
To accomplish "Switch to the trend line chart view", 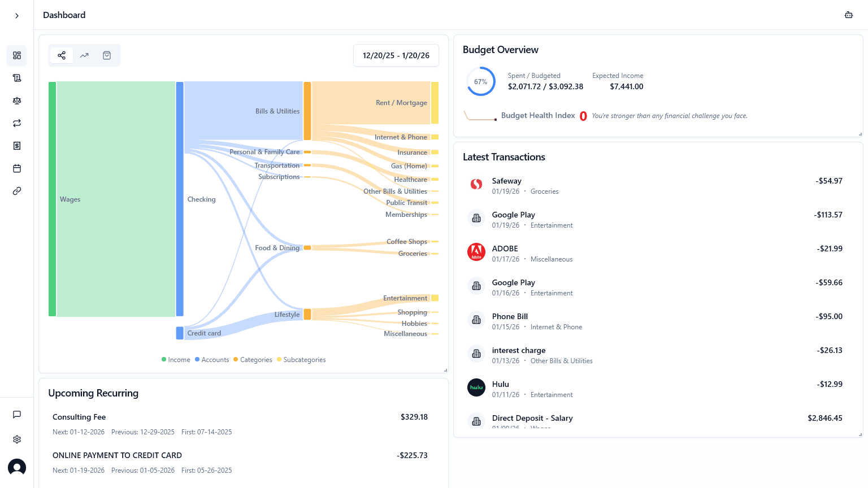I will point(84,55).
